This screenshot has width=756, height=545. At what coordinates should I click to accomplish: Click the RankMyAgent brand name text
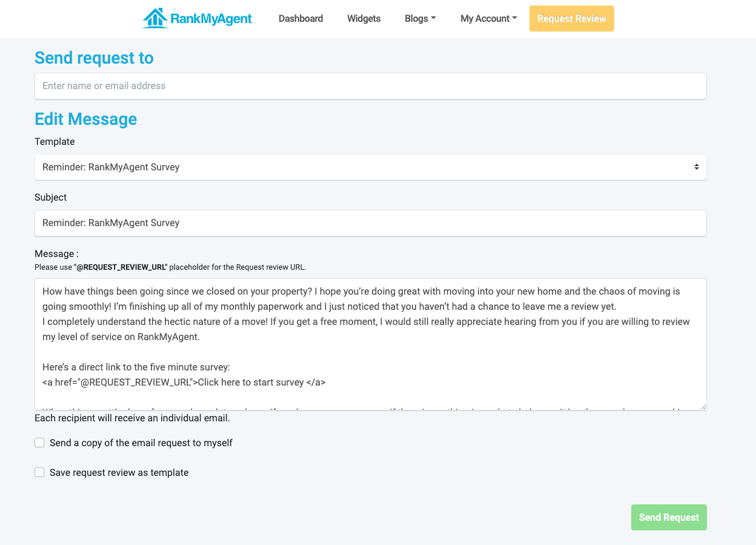[x=211, y=19]
